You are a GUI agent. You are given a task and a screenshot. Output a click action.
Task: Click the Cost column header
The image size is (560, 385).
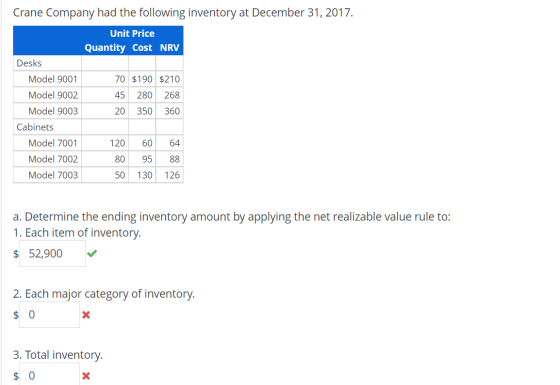point(142,48)
